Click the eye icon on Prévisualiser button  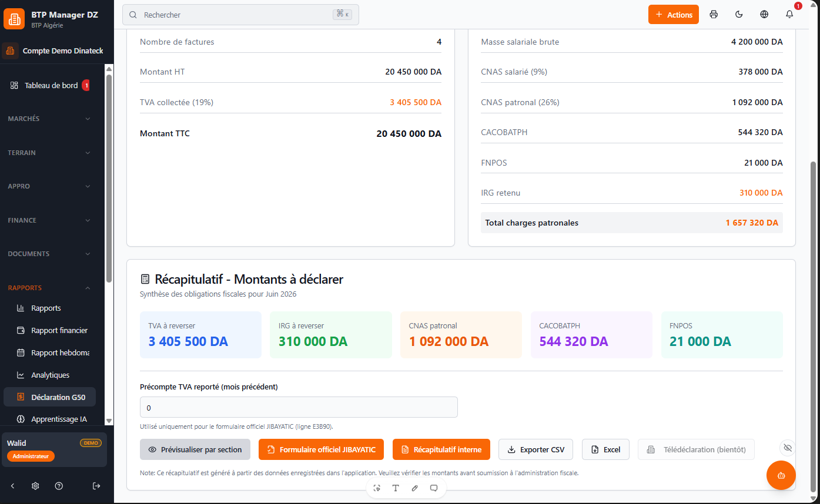click(152, 449)
